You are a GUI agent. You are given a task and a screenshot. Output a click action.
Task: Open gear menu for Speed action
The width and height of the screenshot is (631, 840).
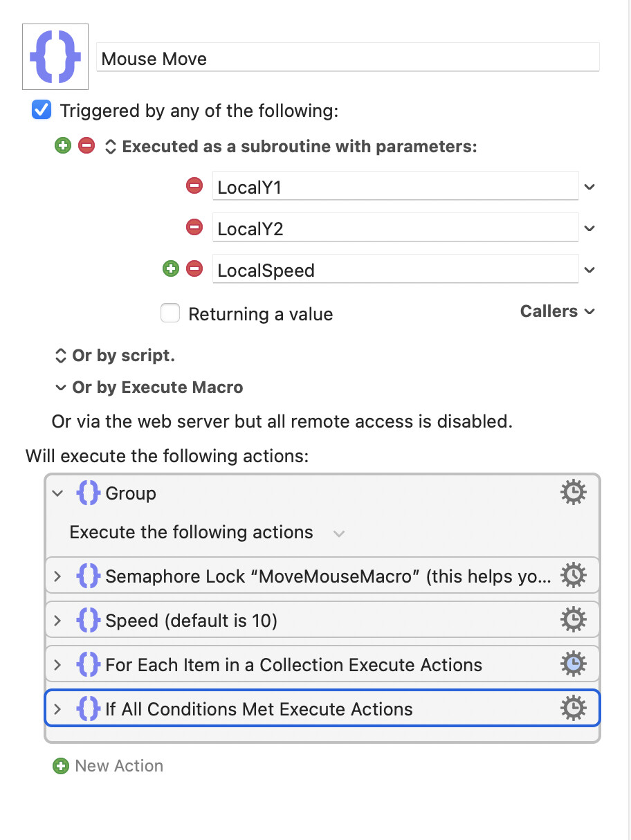coord(573,620)
